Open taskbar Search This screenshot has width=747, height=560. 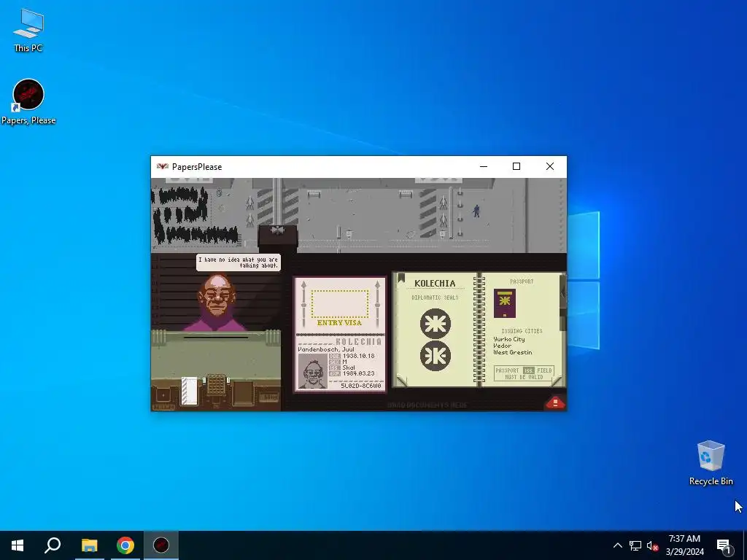tap(53, 545)
